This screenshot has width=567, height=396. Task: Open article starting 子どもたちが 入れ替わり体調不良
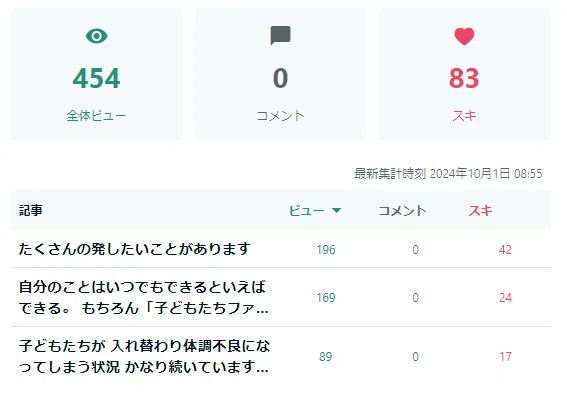[x=144, y=357]
